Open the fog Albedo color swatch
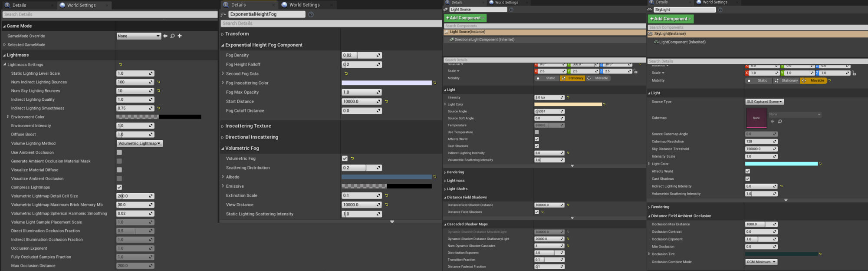The height and width of the screenshot is (271, 868). tap(387, 177)
